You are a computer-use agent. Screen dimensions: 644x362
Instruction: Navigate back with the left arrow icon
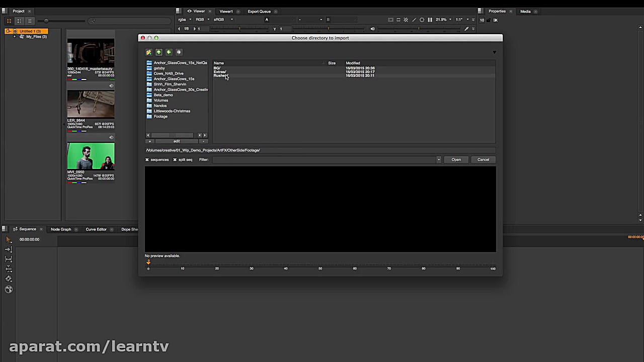click(169, 52)
